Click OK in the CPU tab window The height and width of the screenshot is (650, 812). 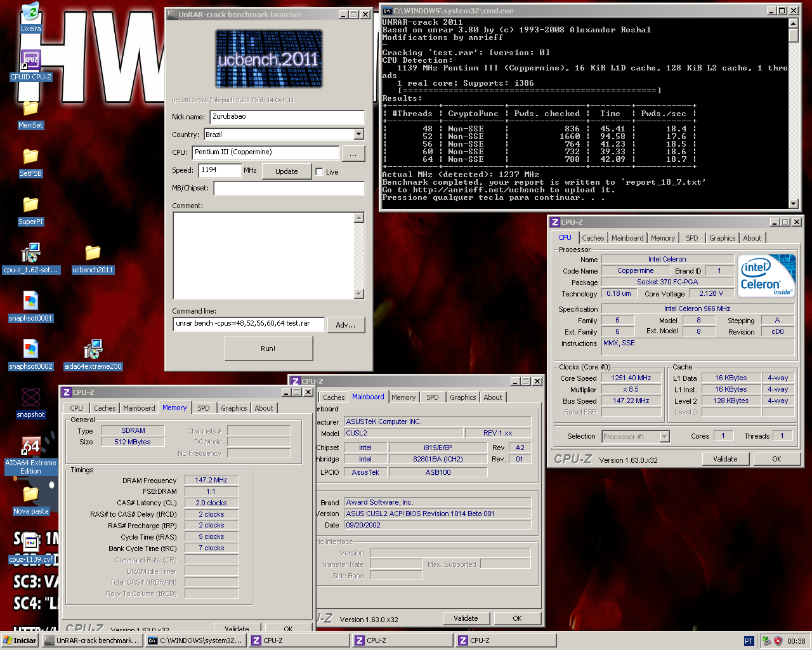(x=776, y=459)
